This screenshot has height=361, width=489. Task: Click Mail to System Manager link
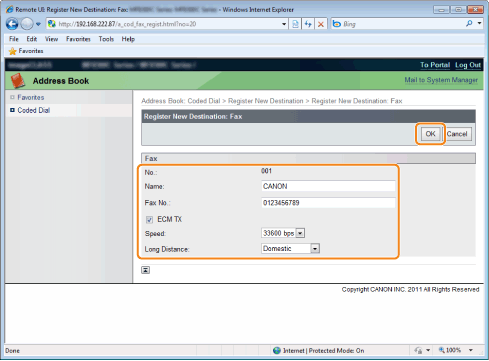click(x=441, y=80)
